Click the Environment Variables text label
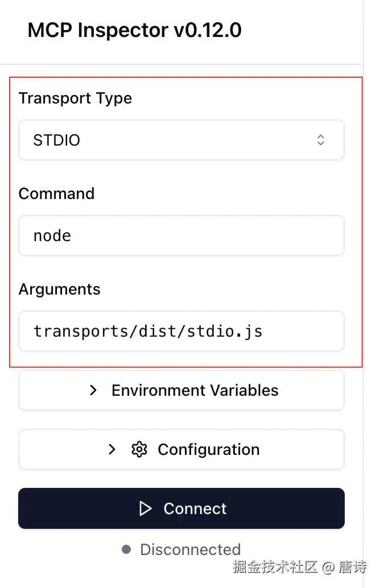 (195, 391)
